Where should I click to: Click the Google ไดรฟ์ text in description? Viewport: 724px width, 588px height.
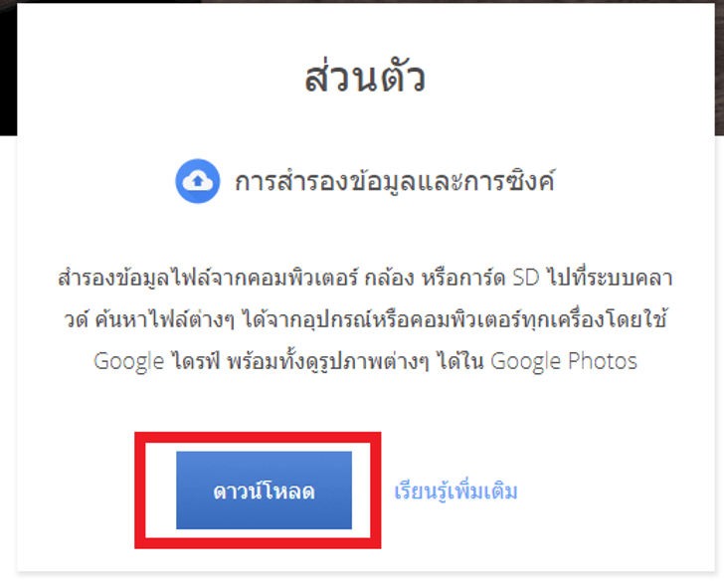[157, 361]
